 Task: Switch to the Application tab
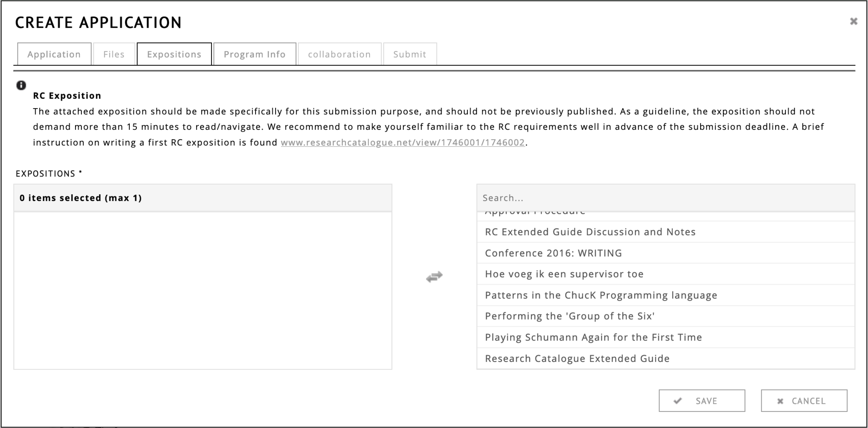tap(54, 54)
